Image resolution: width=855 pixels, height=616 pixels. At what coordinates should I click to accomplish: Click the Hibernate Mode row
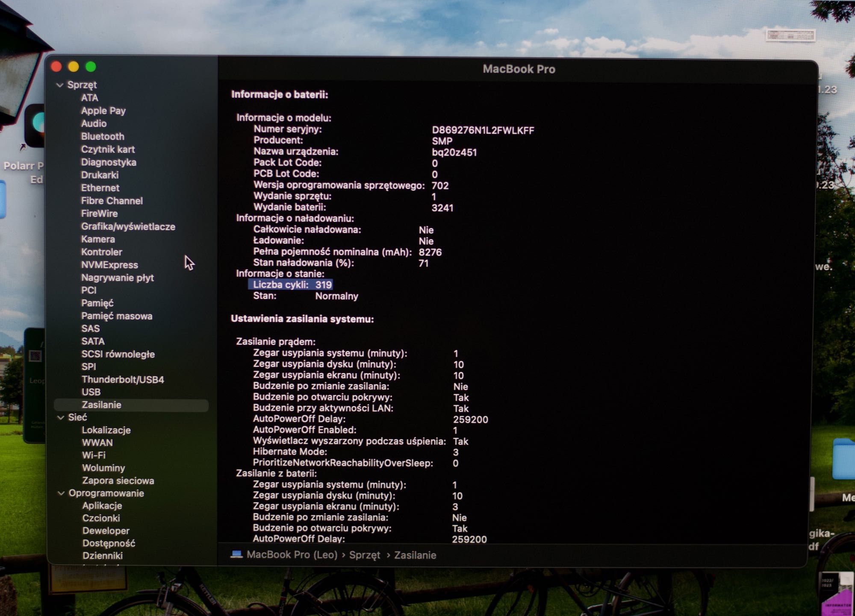pos(356,452)
